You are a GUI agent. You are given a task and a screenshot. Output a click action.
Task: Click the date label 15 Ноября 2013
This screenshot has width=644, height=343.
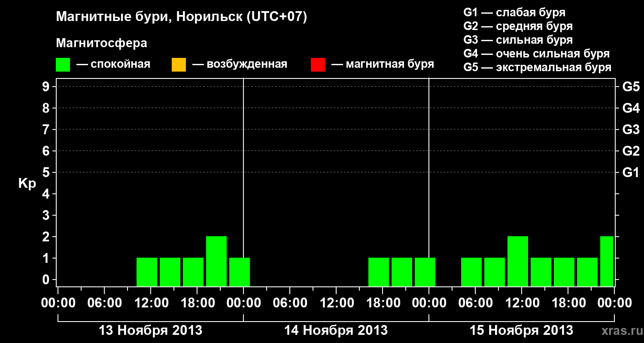pyautogui.click(x=522, y=330)
